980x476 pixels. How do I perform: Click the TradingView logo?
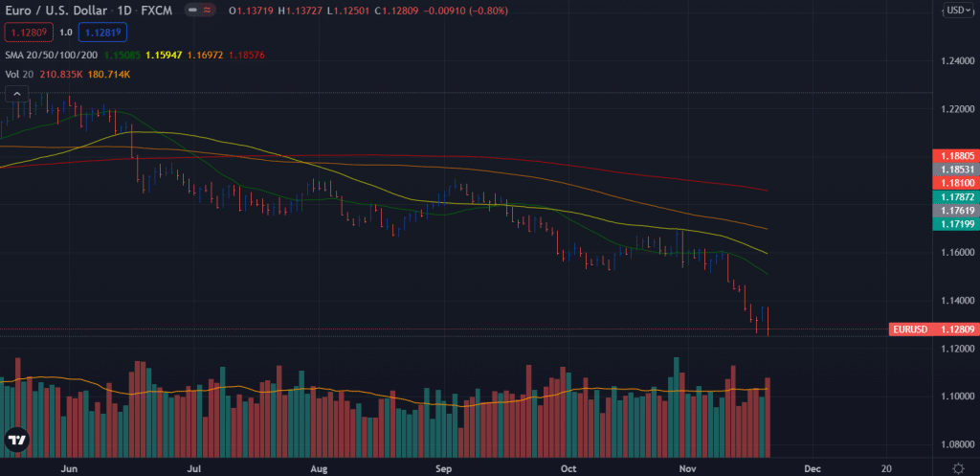pos(16,440)
